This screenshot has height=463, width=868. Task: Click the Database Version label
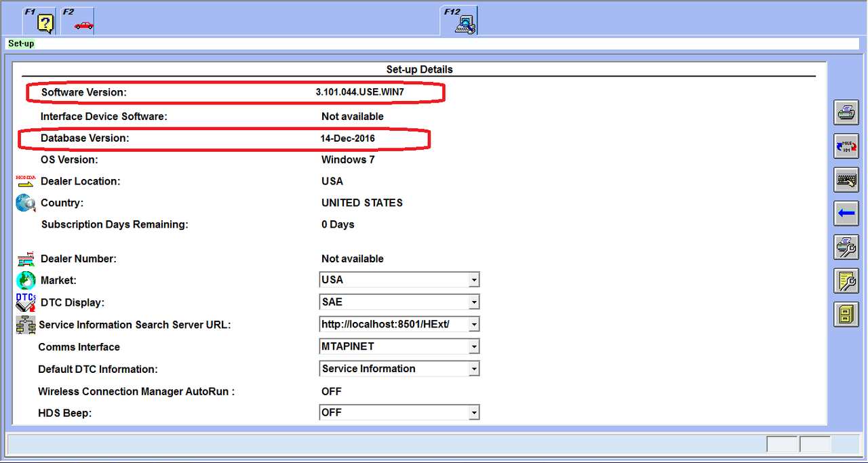(85, 138)
